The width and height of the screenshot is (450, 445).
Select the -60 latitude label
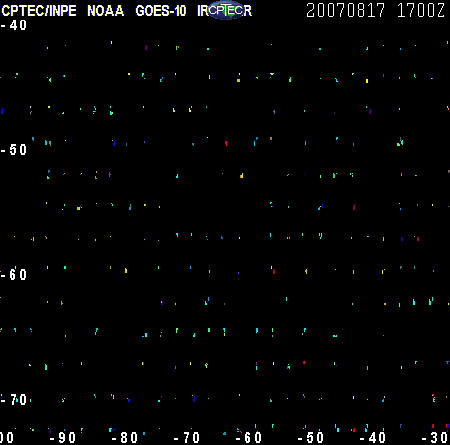tap(14, 275)
